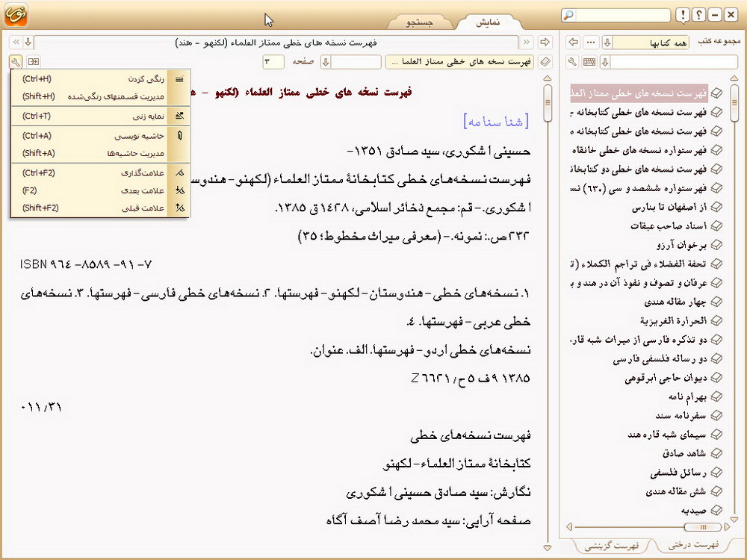747x560 pixels.
Task: Select book رسائل فلسفی
Action: pyautogui.click(x=678, y=473)
